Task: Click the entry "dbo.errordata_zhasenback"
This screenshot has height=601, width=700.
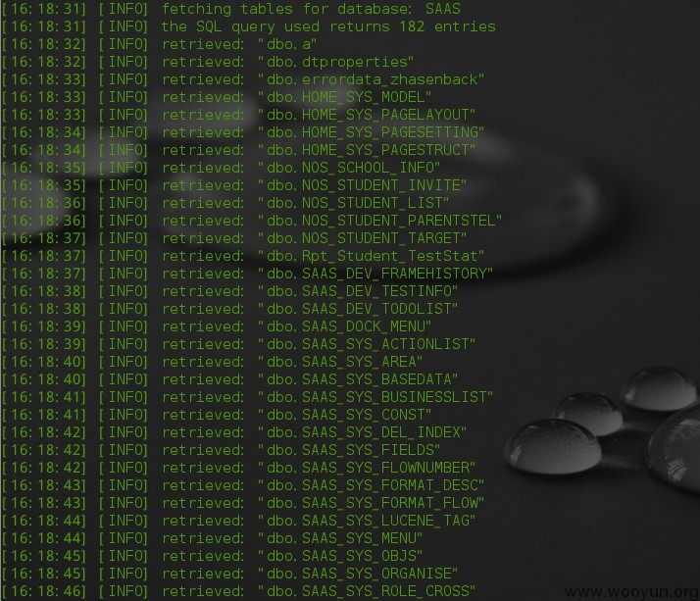Action: [x=372, y=79]
